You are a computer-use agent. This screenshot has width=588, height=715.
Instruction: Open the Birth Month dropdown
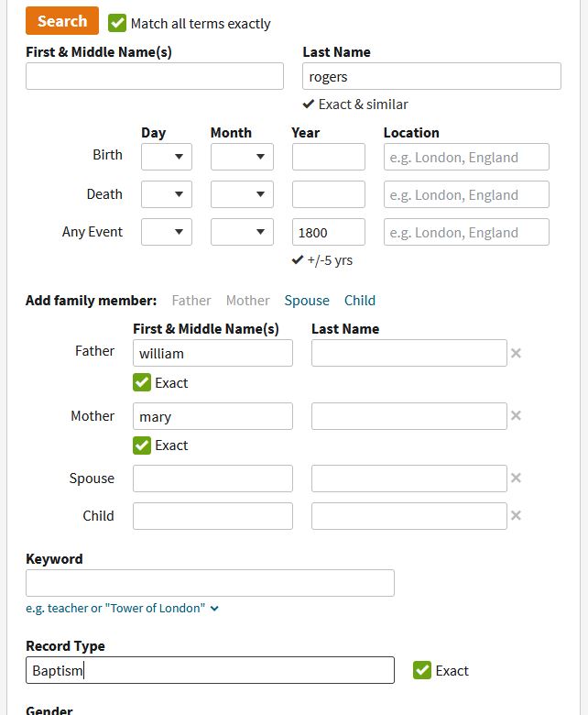[x=242, y=157]
